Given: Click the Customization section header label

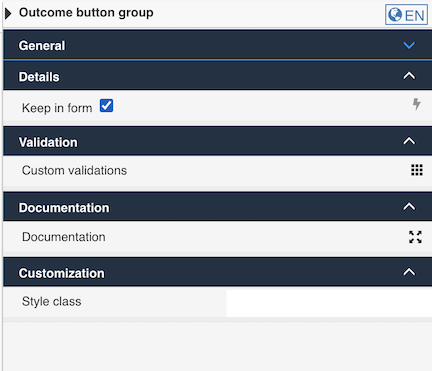Looking at the screenshot, I should [x=62, y=273].
